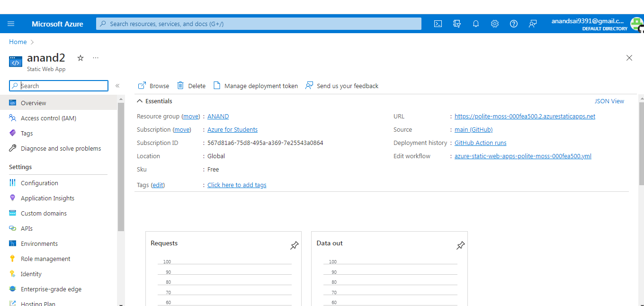Open the portal hamburger menu
Image resolution: width=644 pixels, height=306 pixels.
point(11,23)
